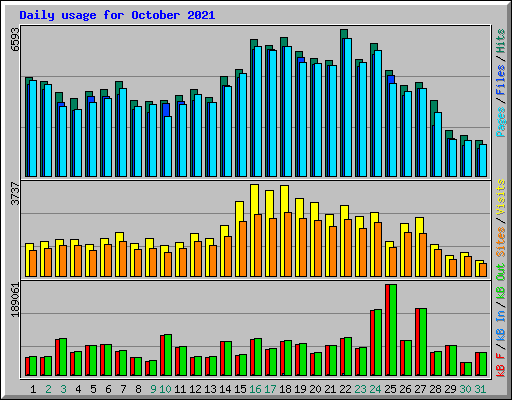The image size is (512, 400).
Task: Click day 22 on the x-axis
Action: point(345,389)
